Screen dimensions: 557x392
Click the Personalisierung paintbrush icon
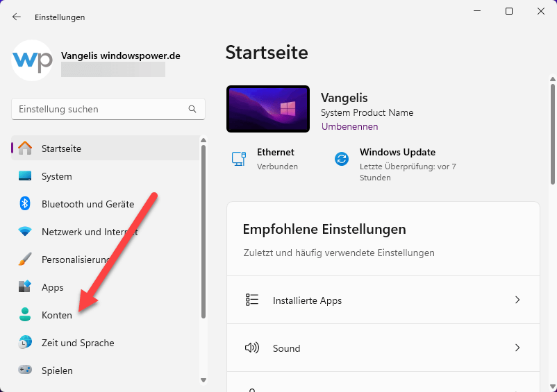pyautogui.click(x=25, y=259)
